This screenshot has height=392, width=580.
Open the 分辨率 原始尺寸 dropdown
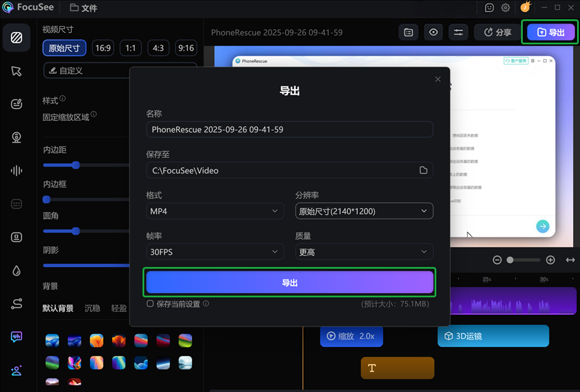click(x=364, y=211)
